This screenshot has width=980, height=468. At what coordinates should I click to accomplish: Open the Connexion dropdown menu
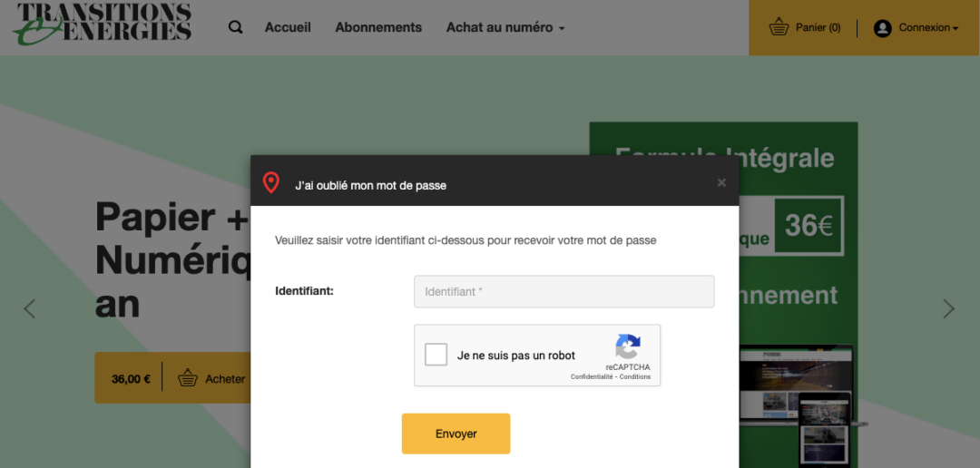click(x=928, y=28)
